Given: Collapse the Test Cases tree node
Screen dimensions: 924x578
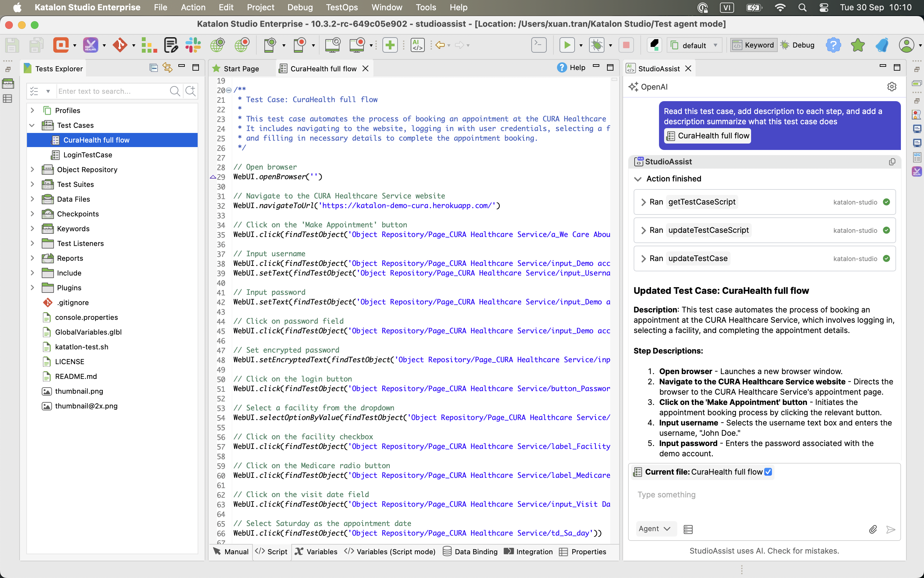Looking at the screenshot, I should [32, 125].
